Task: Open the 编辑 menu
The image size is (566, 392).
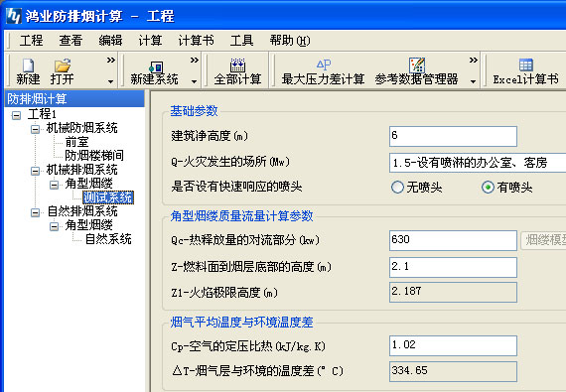Action: pos(110,41)
